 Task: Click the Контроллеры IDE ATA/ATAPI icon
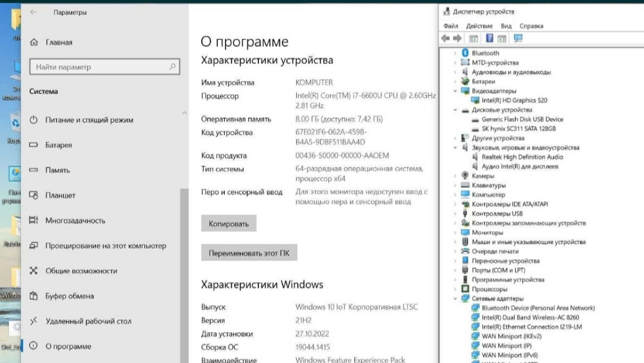[465, 204]
